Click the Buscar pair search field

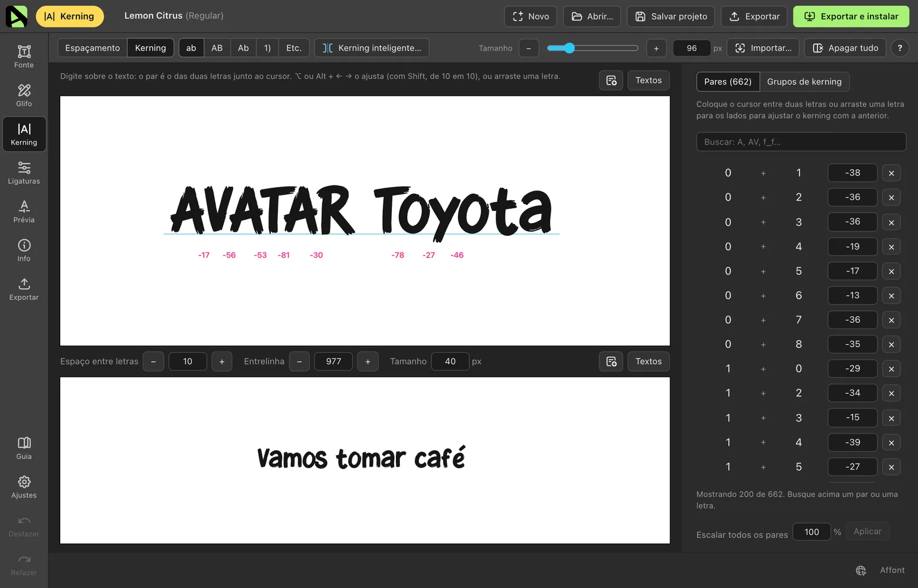click(801, 142)
